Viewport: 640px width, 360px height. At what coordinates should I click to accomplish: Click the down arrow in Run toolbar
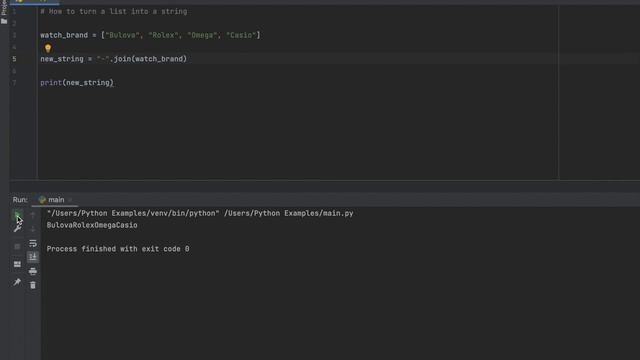click(33, 229)
